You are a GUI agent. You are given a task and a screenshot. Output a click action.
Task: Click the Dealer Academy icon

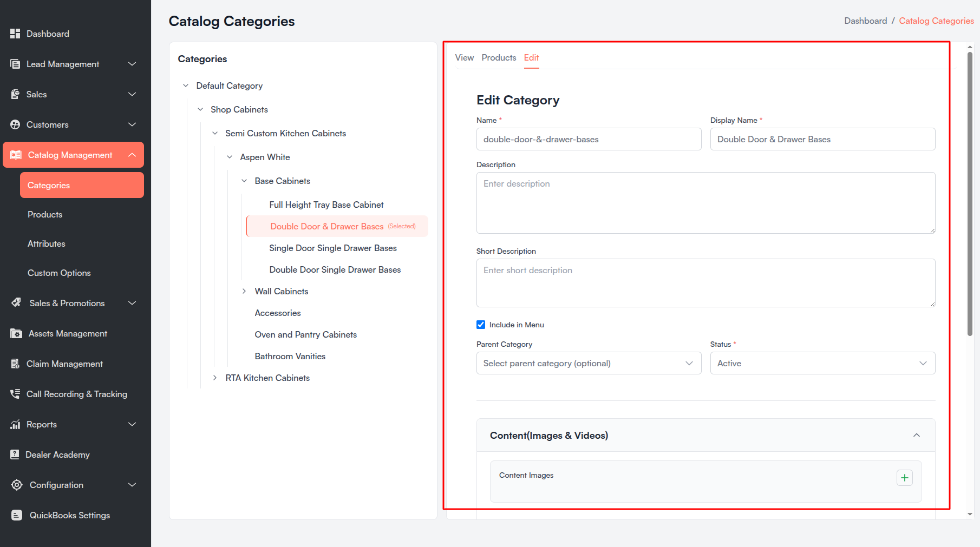(15, 454)
